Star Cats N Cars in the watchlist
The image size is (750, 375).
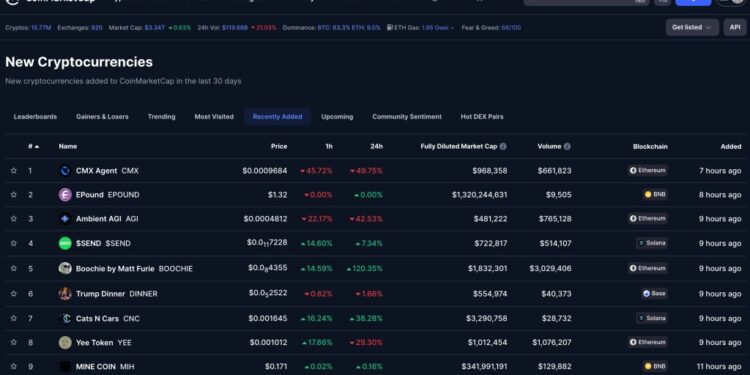coord(13,318)
